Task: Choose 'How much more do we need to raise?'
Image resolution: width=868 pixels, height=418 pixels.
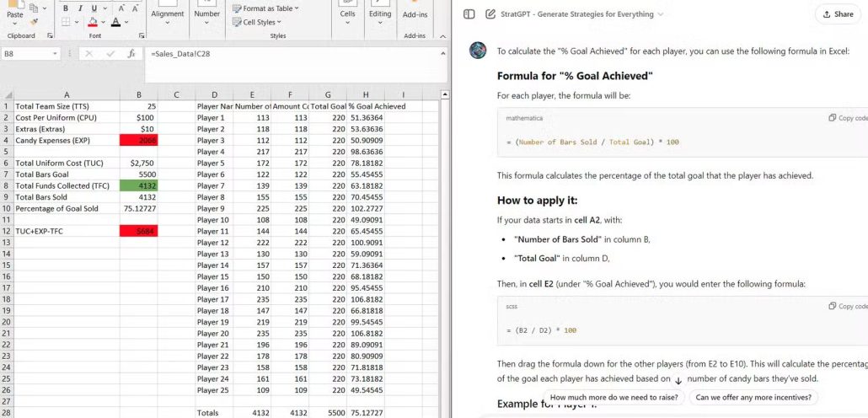Action: pyautogui.click(x=613, y=397)
